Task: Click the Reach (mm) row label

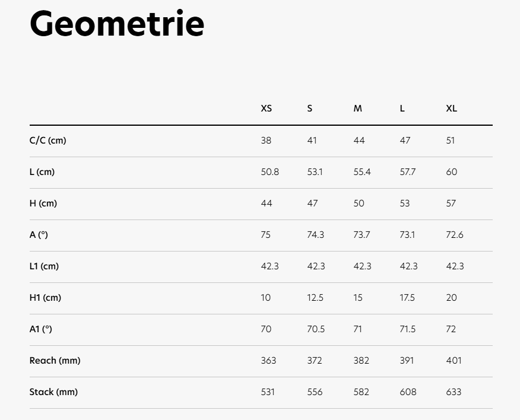Action: (55, 361)
